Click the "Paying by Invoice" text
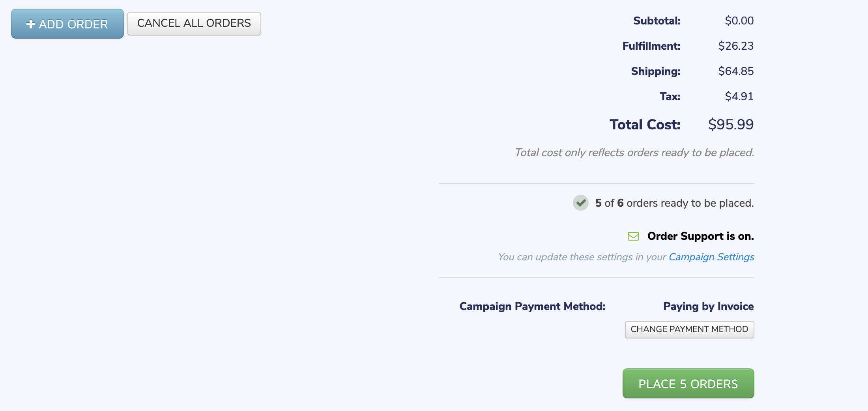The height and width of the screenshot is (411, 868). point(708,306)
